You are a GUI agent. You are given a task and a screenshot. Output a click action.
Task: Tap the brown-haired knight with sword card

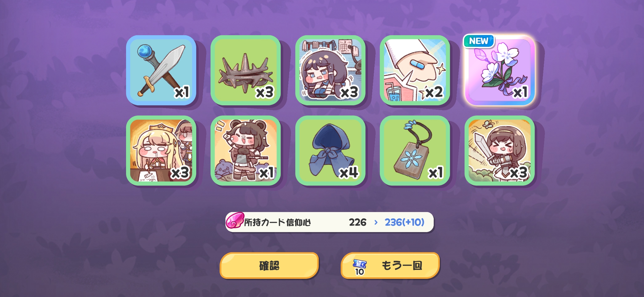click(500, 150)
